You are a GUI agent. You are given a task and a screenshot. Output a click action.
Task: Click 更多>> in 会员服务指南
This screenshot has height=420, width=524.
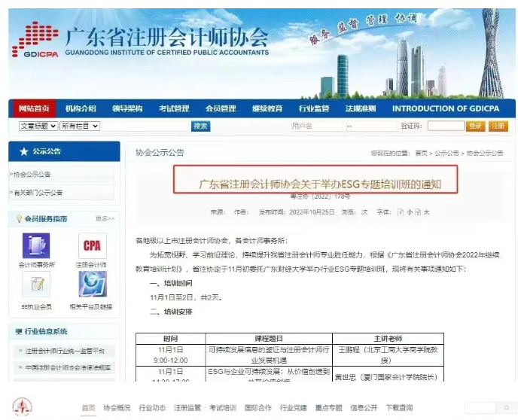pyautogui.click(x=105, y=218)
